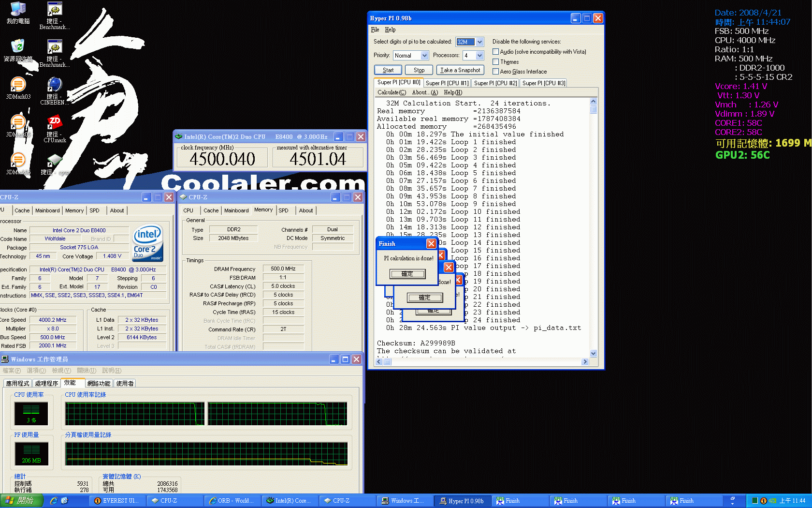The image size is (812, 508).
Task: Click the DRAM Frequency 500.0 MHz field
Action: tap(283, 269)
